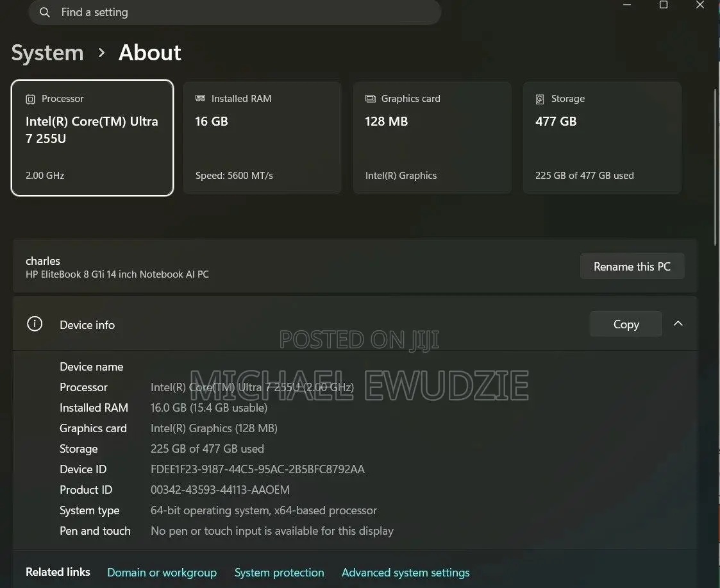Click '64-bit operating system, x64-based processor'
The width and height of the screenshot is (720, 588).
[264, 510]
